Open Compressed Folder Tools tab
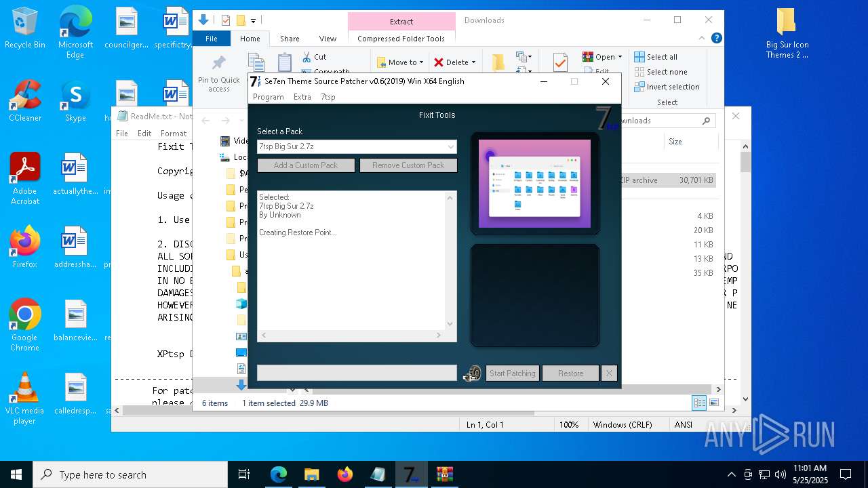The width and height of the screenshot is (868, 488). [x=401, y=39]
